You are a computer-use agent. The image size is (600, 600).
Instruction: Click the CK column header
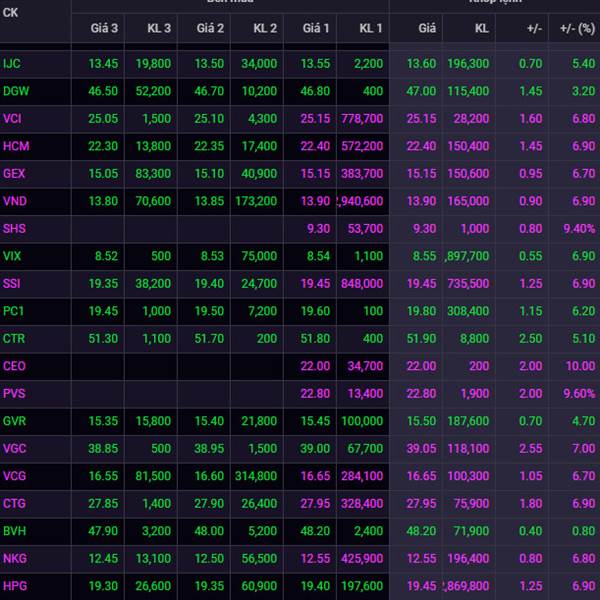click(x=10, y=13)
